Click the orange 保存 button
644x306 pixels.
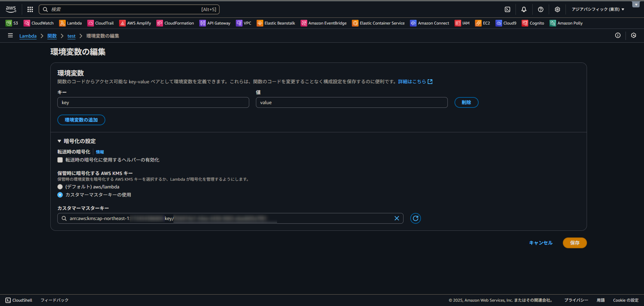tap(575, 243)
